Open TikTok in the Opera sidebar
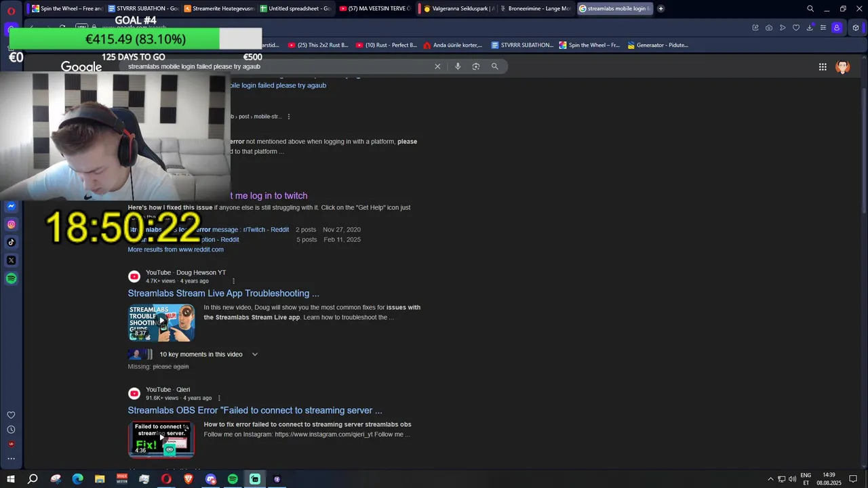The image size is (868, 488). [11, 242]
